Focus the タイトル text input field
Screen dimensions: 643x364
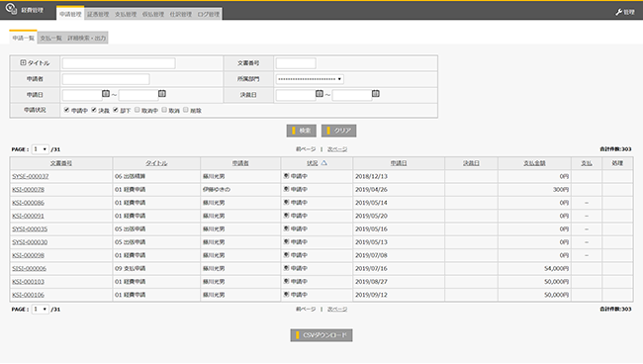coord(119,63)
